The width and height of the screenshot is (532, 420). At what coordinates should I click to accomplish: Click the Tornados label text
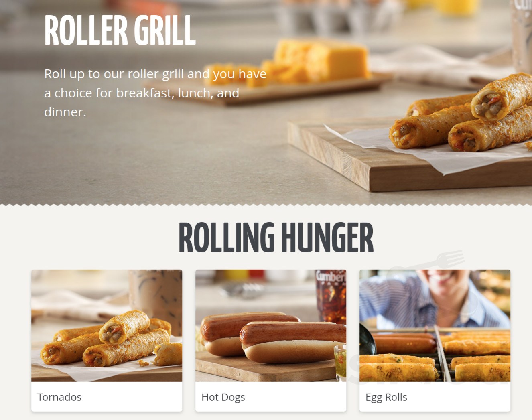59,397
